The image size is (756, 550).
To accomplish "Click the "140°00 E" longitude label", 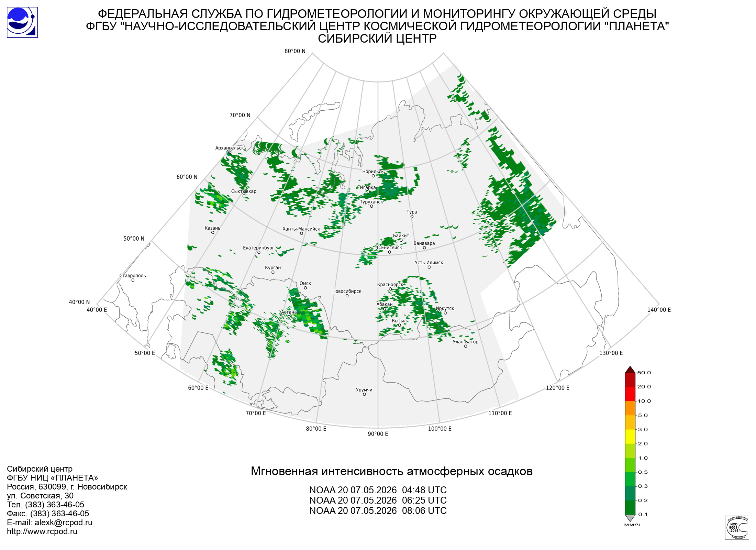I will [659, 310].
